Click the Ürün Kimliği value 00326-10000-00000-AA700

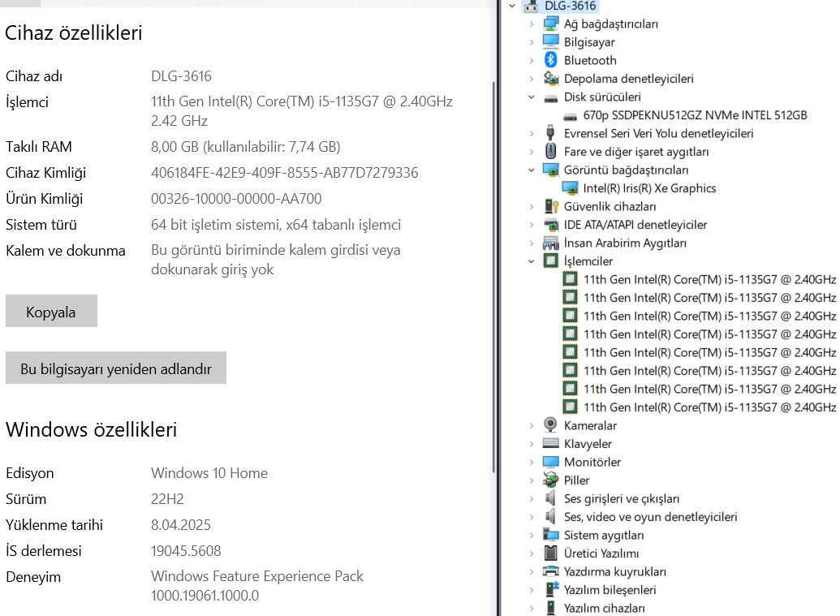pos(236,199)
